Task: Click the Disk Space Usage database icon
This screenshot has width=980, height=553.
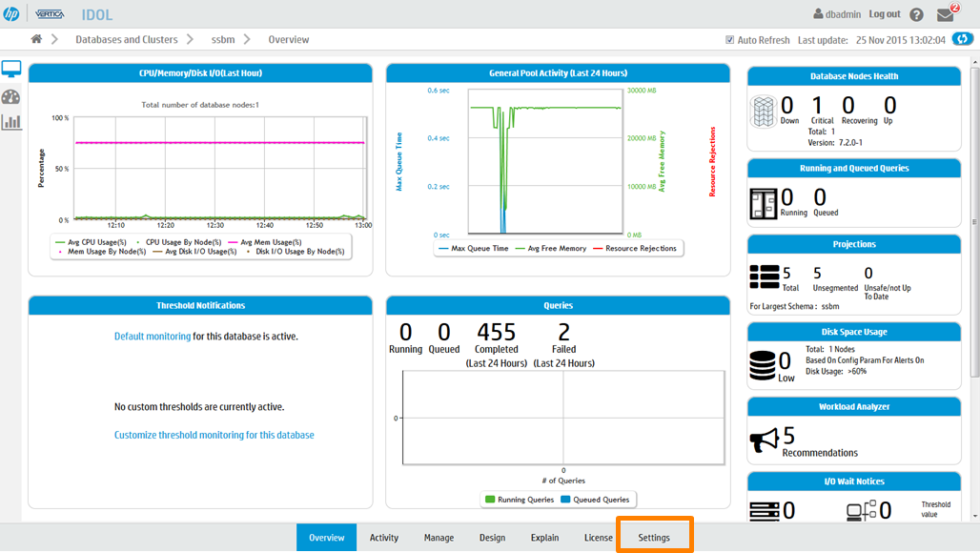Action: tap(763, 365)
